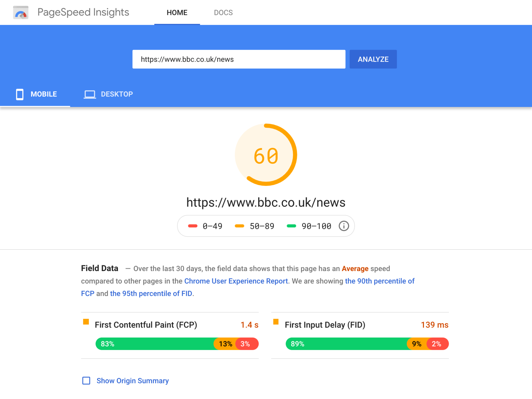Enable the Show Origin Summary checkbox
Viewport: 532px width, 399px height.
point(86,381)
